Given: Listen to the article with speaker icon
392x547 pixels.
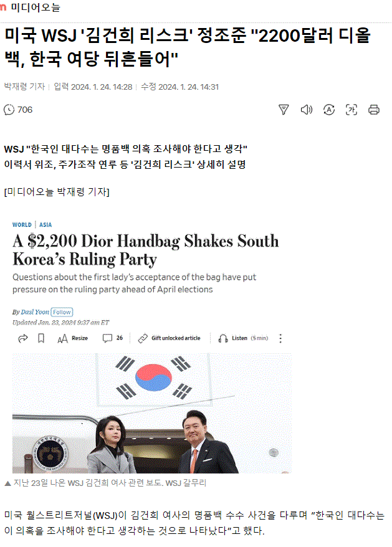Looking at the screenshot, I should tap(306, 110).
